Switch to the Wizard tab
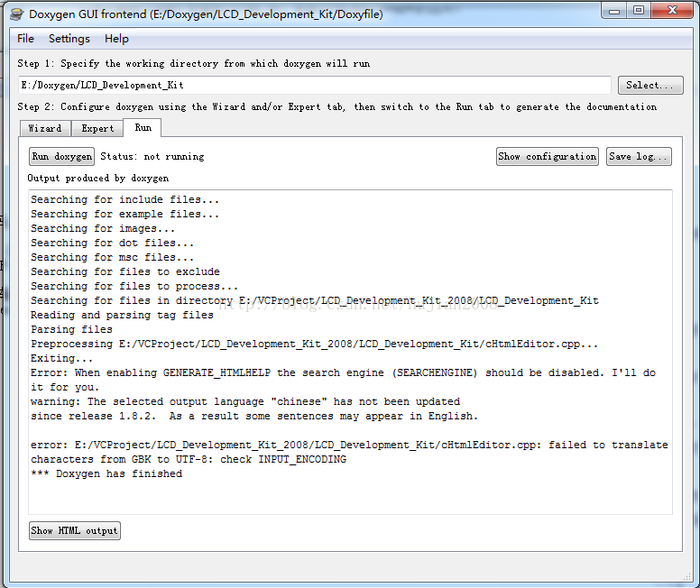Viewport: 700px width, 588px height. (45, 129)
